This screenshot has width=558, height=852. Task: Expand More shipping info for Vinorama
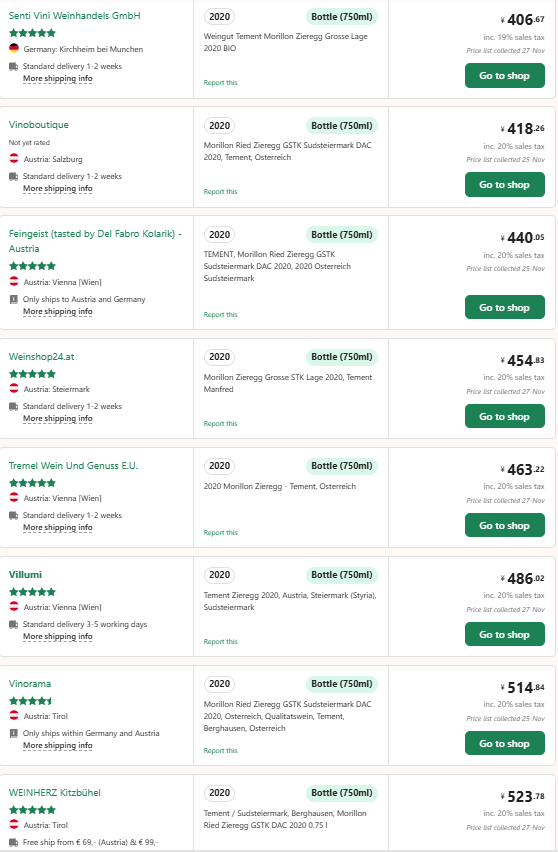point(58,745)
